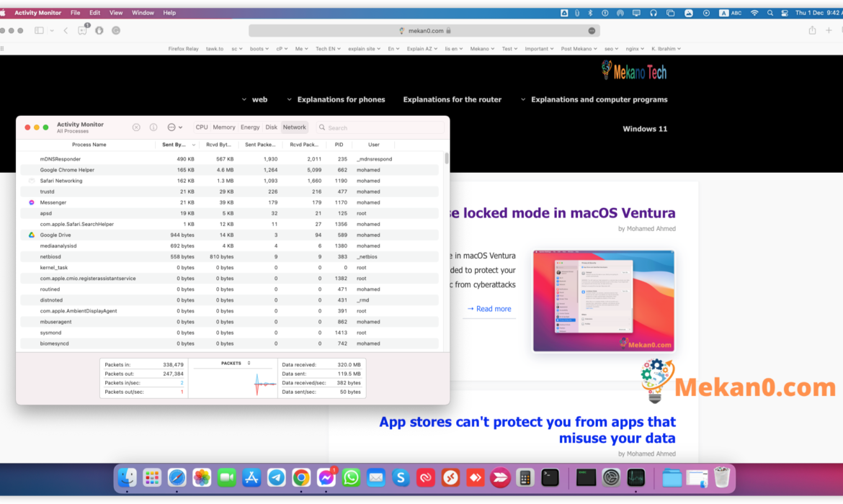Image resolution: width=843 pixels, height=504 pixels.
Task: Click the address bar ellipsis button
Action: click(592, 31)
